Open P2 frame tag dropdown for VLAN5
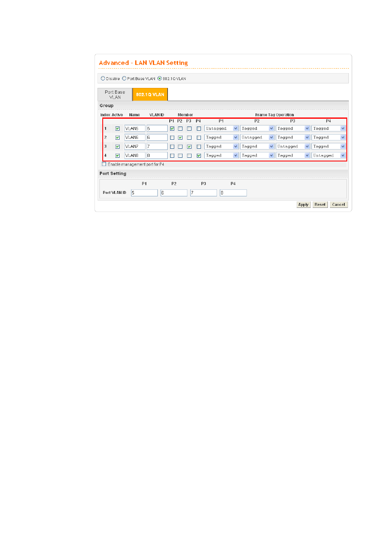Viewport: 392px width, 555px height. [257, 129]
